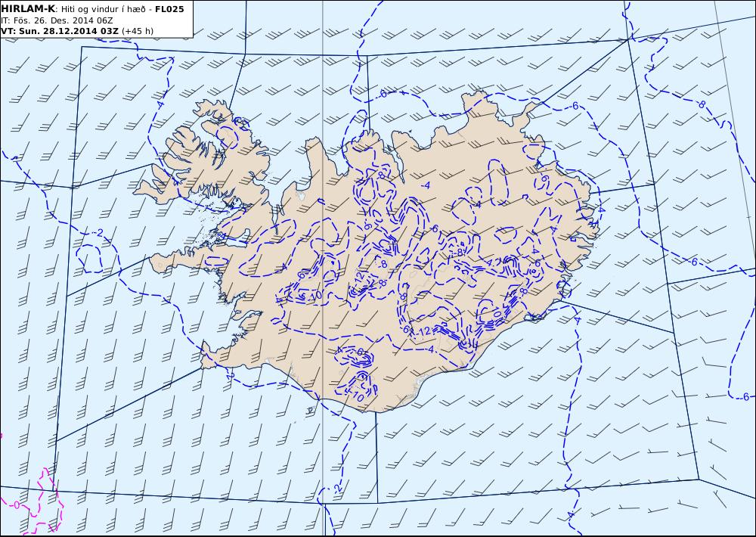Click the "HIRLAM-K" model title text

tap(29, 9)
